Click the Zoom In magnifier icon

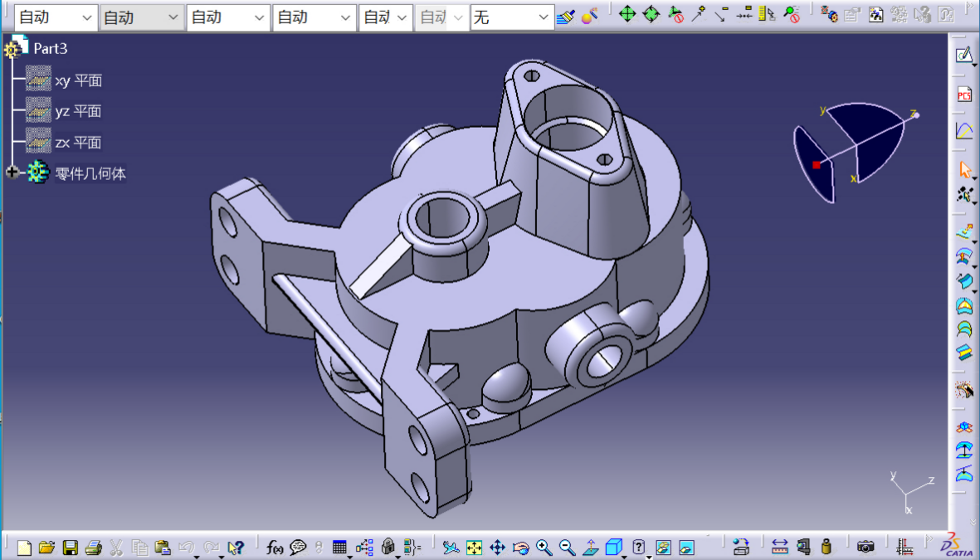coord(544,548)
